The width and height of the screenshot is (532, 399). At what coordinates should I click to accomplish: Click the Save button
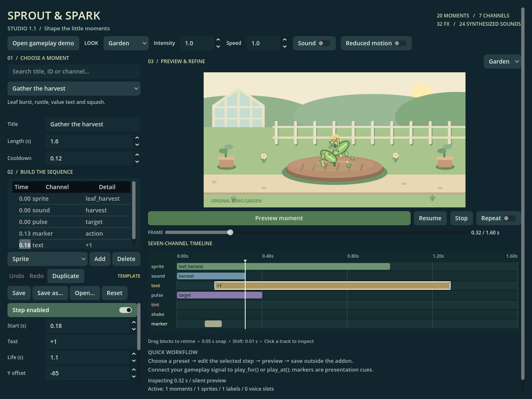19,293
